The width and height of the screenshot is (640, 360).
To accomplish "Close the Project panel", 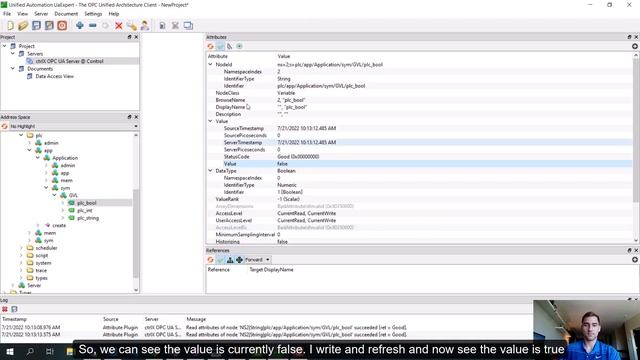I will pos(136,37).
